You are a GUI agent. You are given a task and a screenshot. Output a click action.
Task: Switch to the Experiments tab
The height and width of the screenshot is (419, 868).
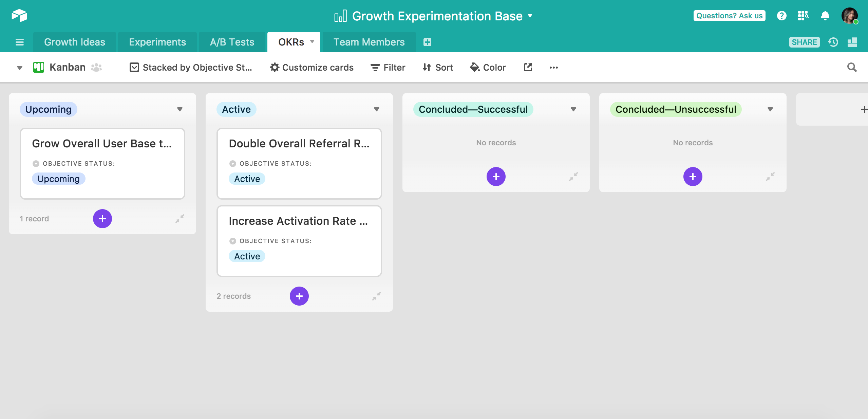coord(157,42)
